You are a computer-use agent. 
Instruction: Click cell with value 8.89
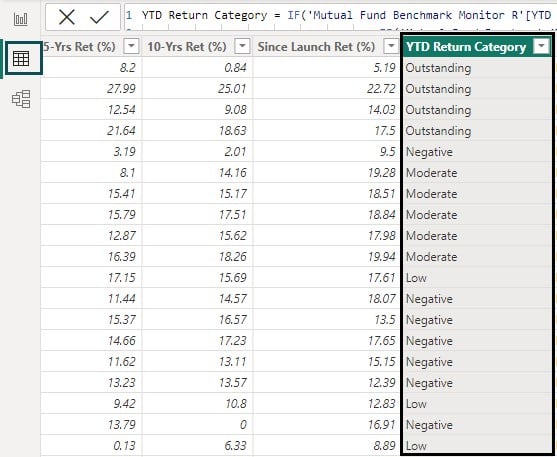pos(327,445)
